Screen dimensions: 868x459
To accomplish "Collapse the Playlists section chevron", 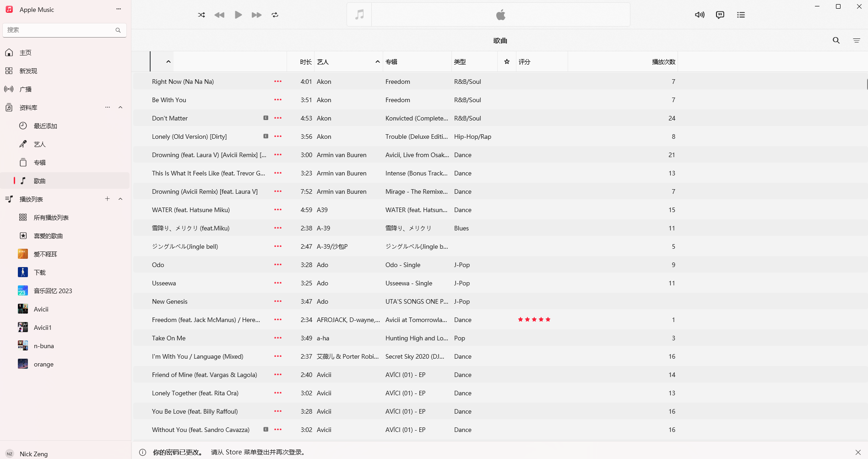I will 120,199.
